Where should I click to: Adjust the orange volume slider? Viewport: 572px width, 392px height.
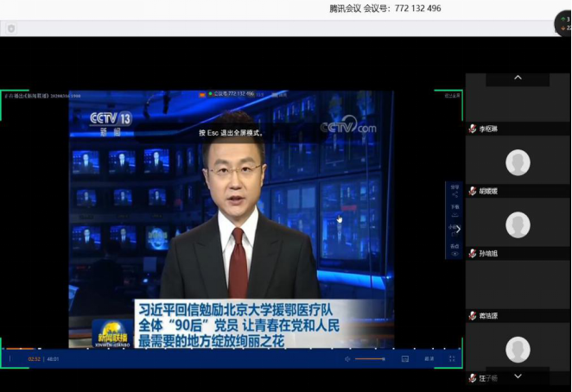[x=370, y=359]
